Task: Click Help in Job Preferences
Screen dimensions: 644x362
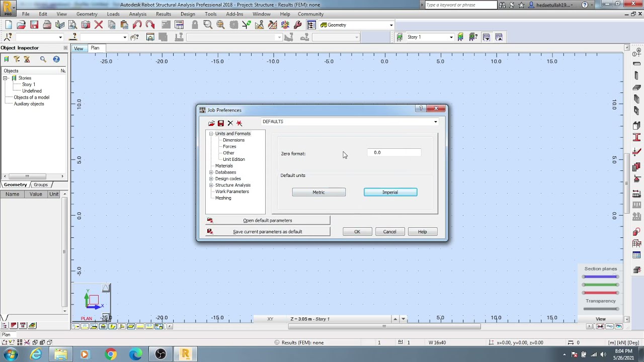Action: click(x=423, y=232)
